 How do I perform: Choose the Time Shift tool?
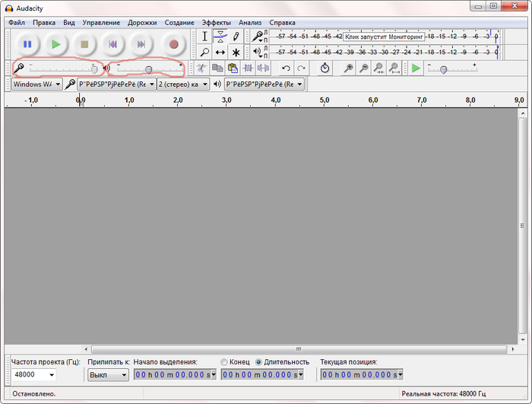[220, 52]
